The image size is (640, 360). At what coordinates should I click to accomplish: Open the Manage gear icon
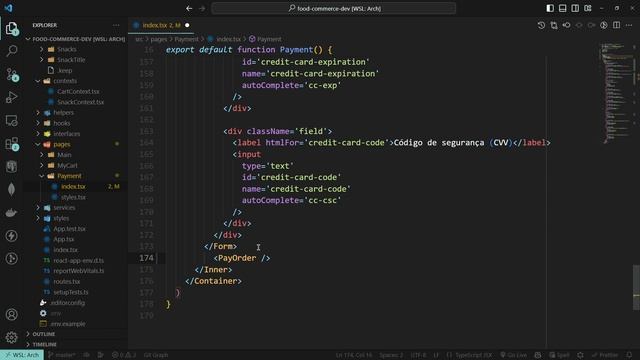point(11,337)
